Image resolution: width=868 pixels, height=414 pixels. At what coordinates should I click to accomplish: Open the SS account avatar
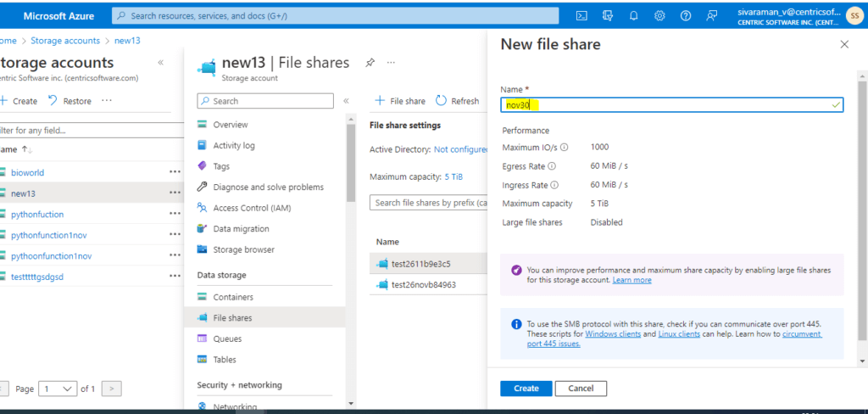853,17
